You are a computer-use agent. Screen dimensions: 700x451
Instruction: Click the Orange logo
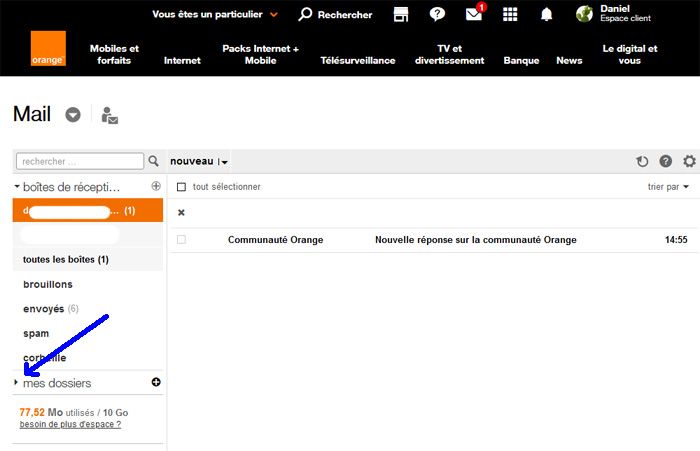click(48, 48)
